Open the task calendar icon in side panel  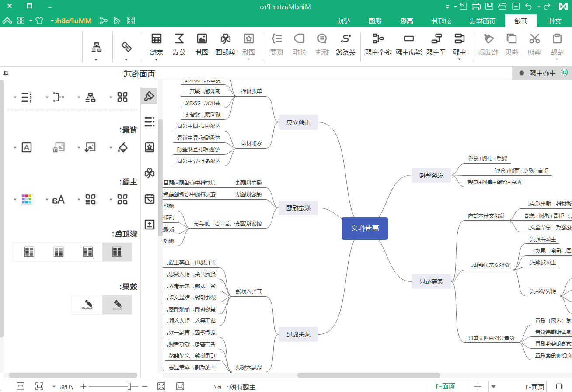pos(150,199)
